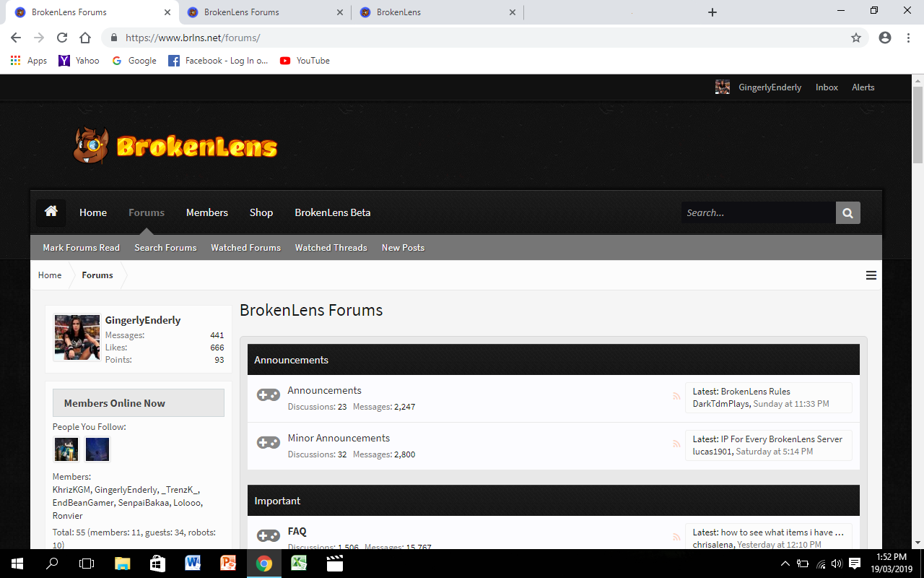Click gamepad icon beside Announcements forum

[269, 394]
